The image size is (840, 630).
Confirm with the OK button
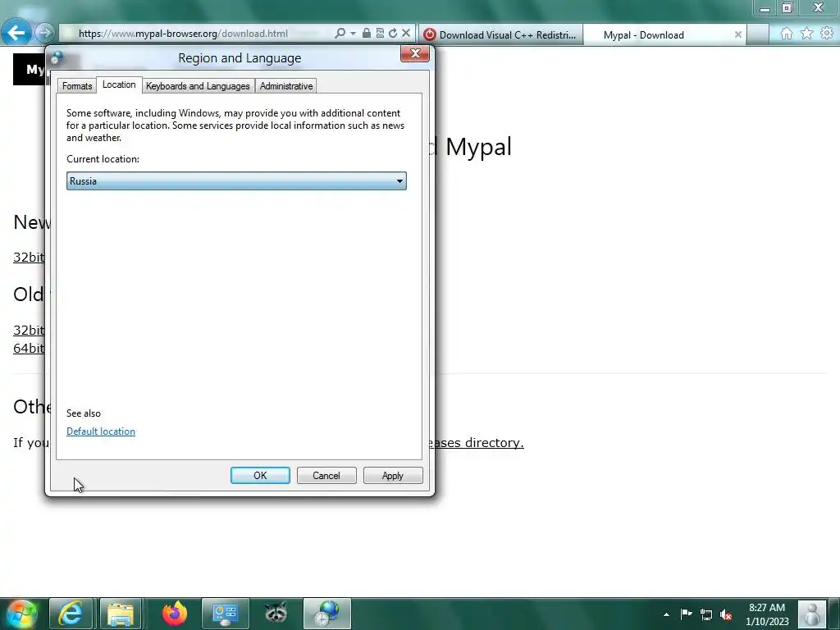[260, 475]
